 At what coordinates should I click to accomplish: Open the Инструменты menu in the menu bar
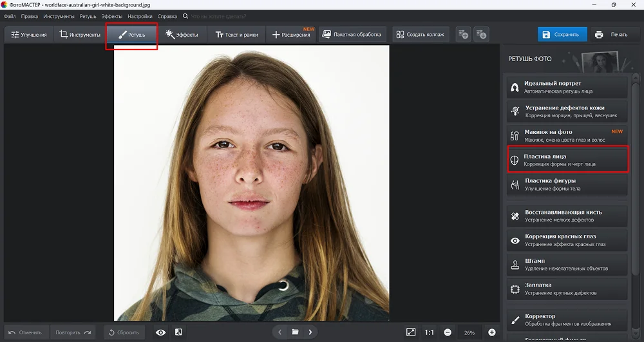pos(59,16)
